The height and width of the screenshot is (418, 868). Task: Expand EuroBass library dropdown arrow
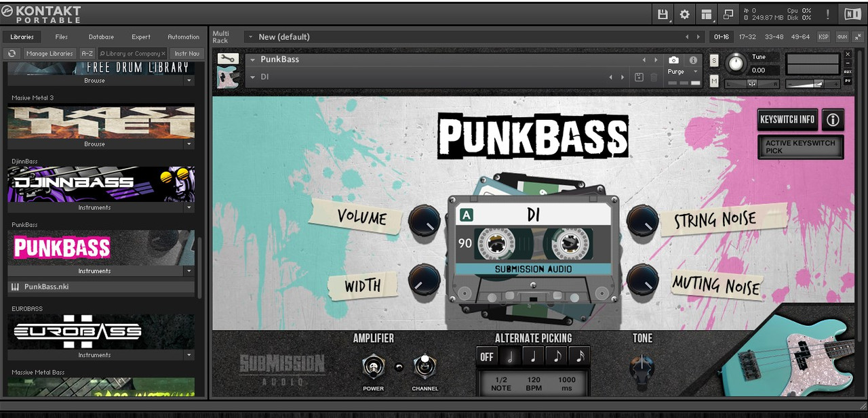click(x=189, y=355)
